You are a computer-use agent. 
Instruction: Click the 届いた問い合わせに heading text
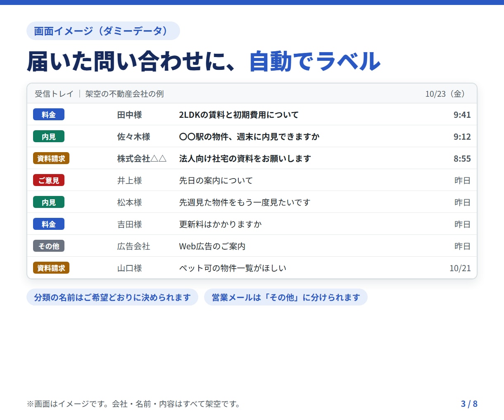(x=132, y=61)
